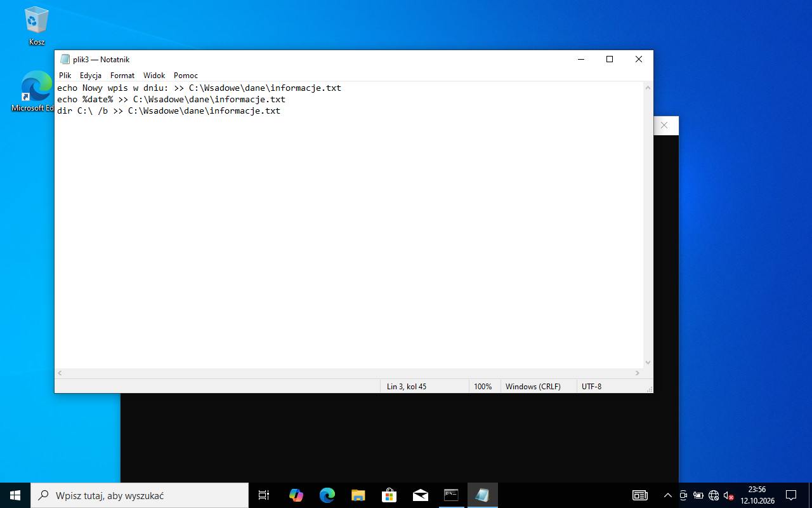Maximize the Notatnik window
This screenshot has height=508, width=812.
click(x=610, y=59)
